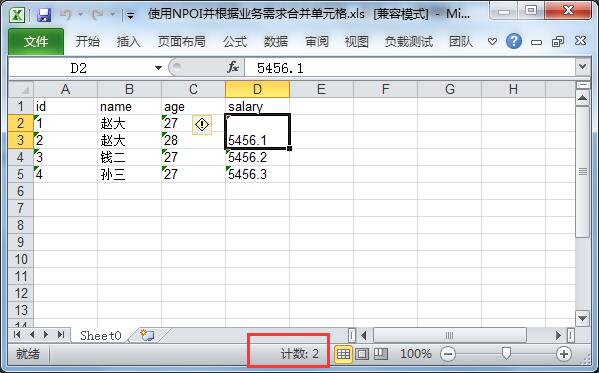Click the Select All corner button
Viewport: 599px width, 373px height.
[x=21, y=89]
